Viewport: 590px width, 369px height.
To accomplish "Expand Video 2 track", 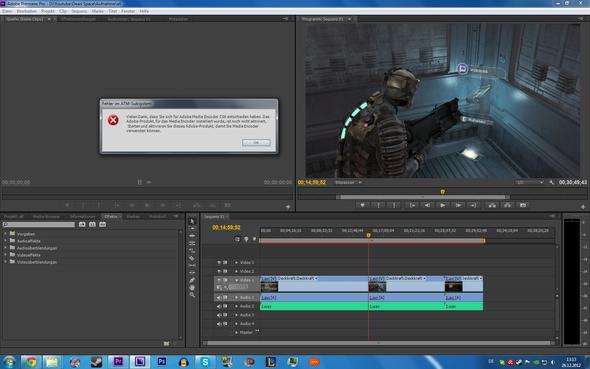I will [x=236, y=271].
